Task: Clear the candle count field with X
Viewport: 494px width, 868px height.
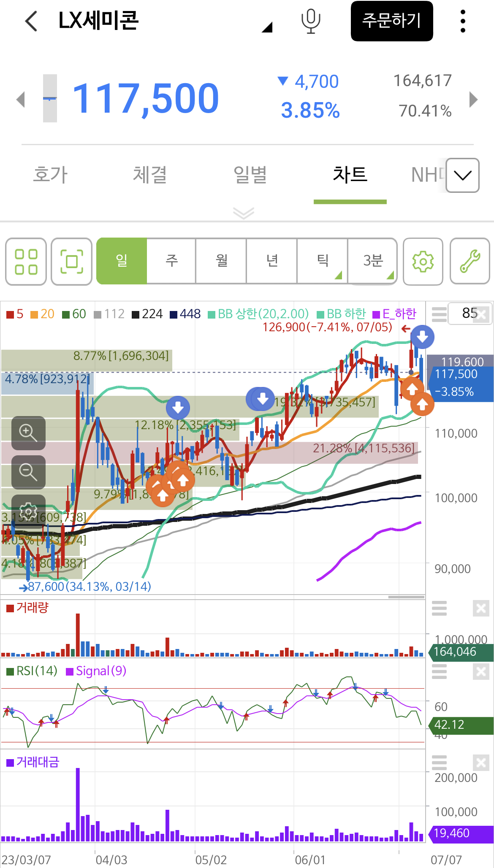Action: tap(482, 314)
